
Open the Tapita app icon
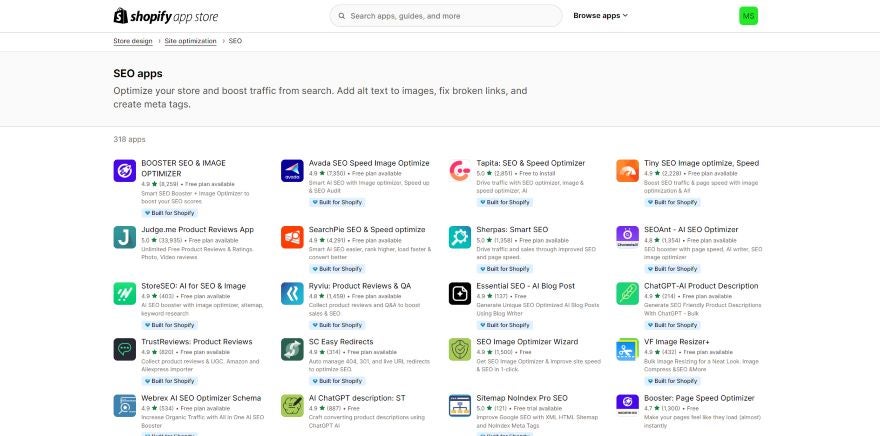460,171
